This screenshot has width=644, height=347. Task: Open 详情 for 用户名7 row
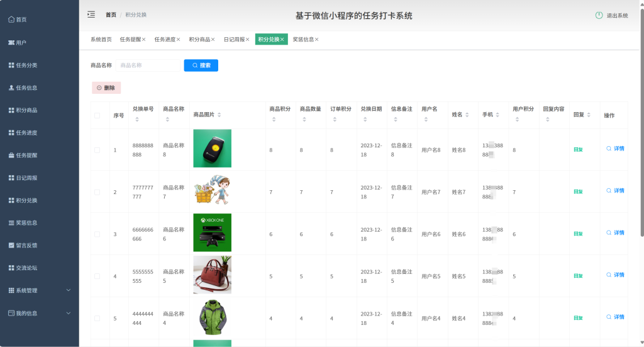[615, 191]
